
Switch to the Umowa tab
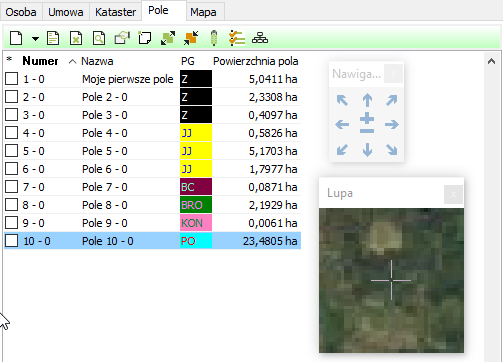tap(66, 12)
